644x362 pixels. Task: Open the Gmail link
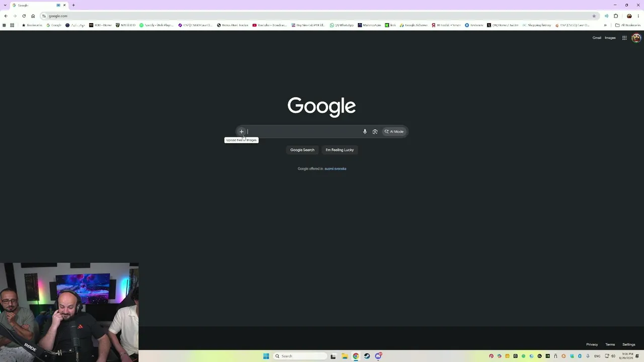pos(597,38)
